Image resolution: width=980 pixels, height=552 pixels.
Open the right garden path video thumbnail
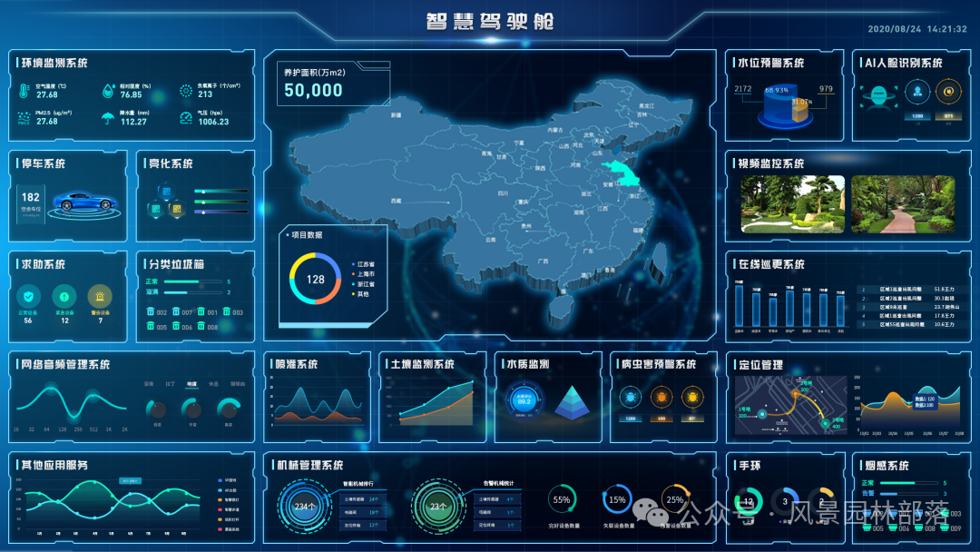pos(903,204)
